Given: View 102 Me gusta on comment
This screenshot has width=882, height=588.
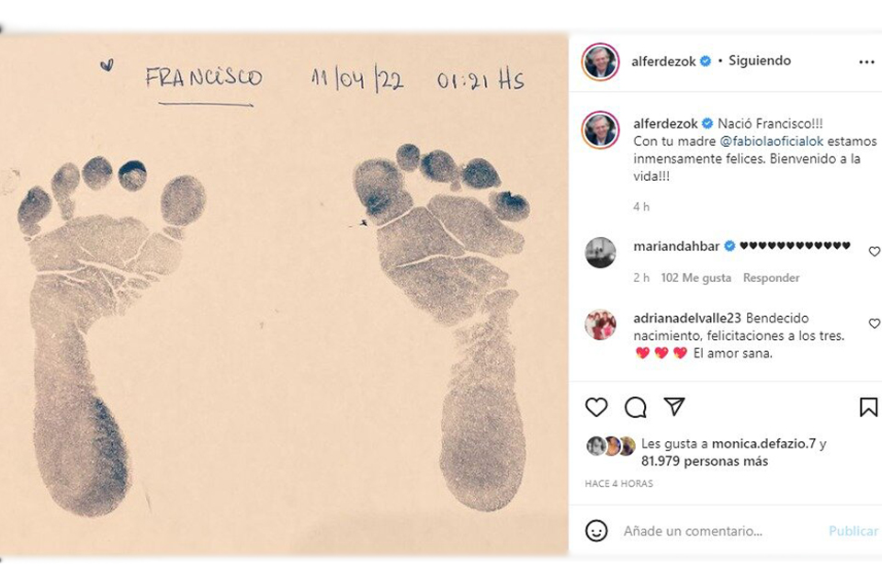Looking at the screenshot, I should 695,277.
